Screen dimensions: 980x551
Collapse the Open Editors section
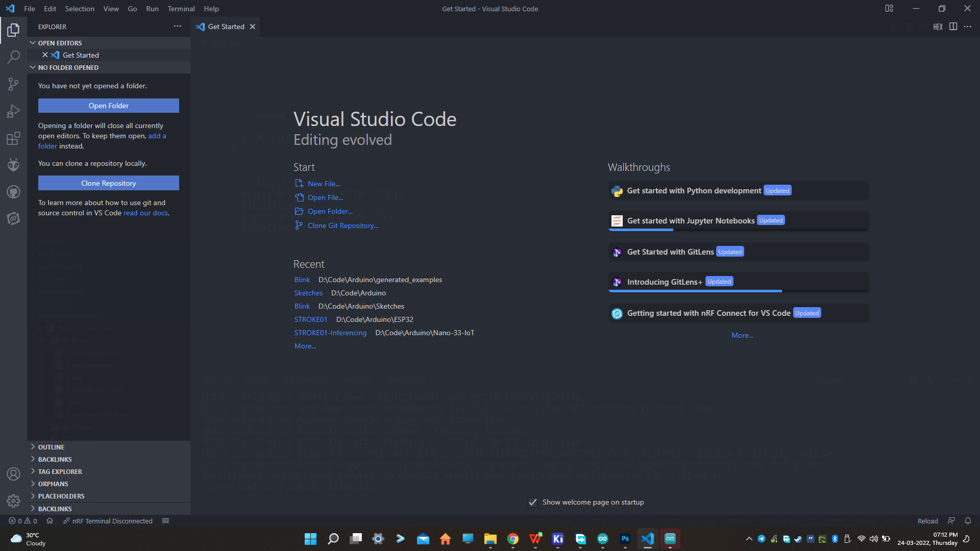pos(109,43)
